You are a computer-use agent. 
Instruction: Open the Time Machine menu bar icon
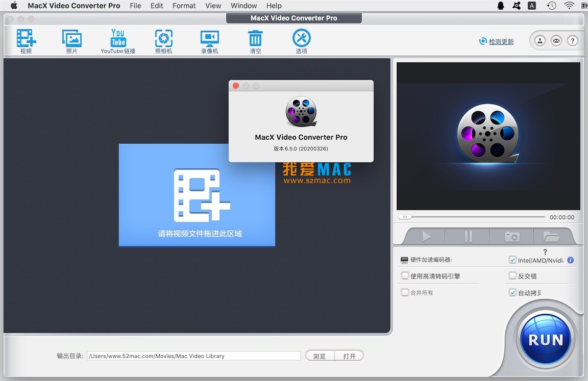point(551,6)
